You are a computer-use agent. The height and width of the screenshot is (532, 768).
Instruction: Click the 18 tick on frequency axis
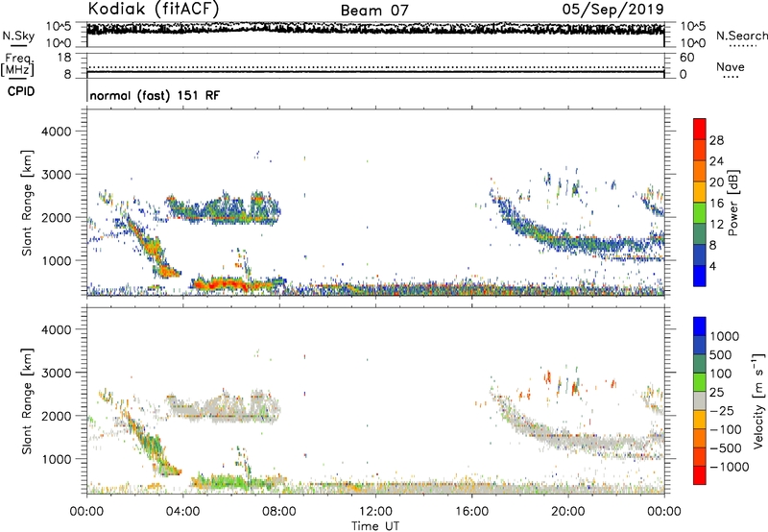click(64, 58)
